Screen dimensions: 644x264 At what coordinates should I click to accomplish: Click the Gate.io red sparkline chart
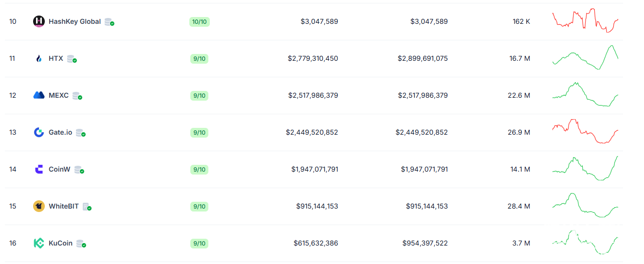(x=585, y=131)
